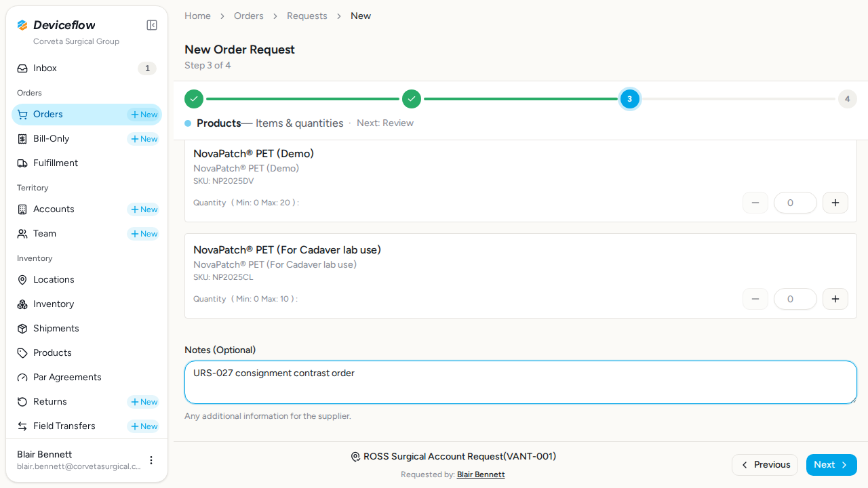Open Fulfillment section
Viewport: 868px width, 488px height.
coord(87,163)
